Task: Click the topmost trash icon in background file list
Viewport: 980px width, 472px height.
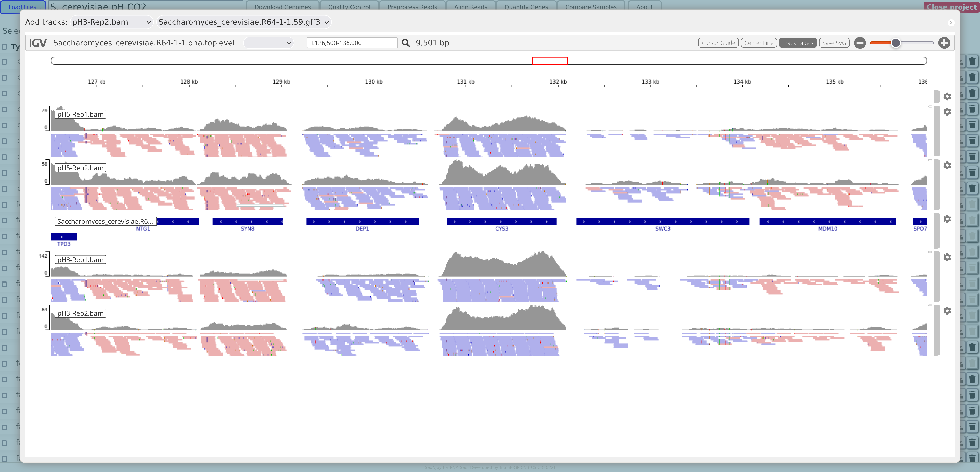Action: click(x=972, y=62)
